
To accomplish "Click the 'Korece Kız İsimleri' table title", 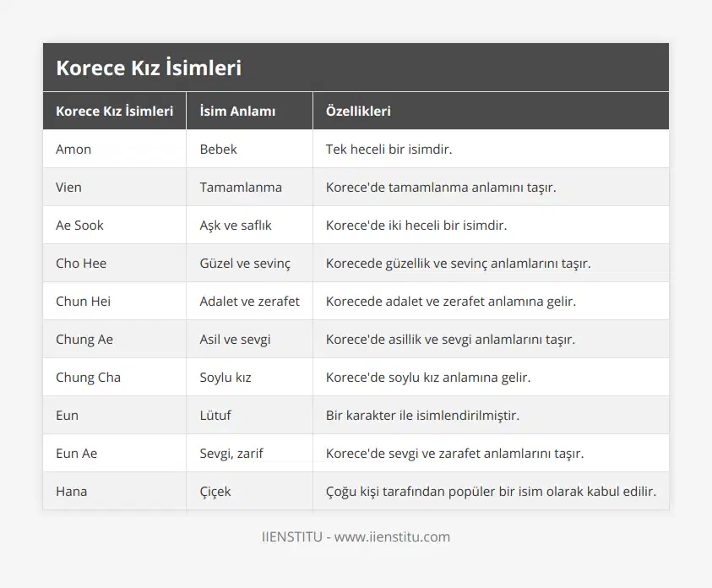I will pyautogui.click(x=149, y=68).
